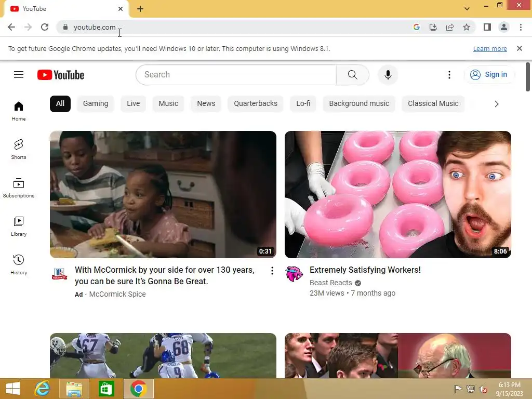Click the Google icon in address bar
The height and width of the screenshot is (399, 532).
(417, 27)
